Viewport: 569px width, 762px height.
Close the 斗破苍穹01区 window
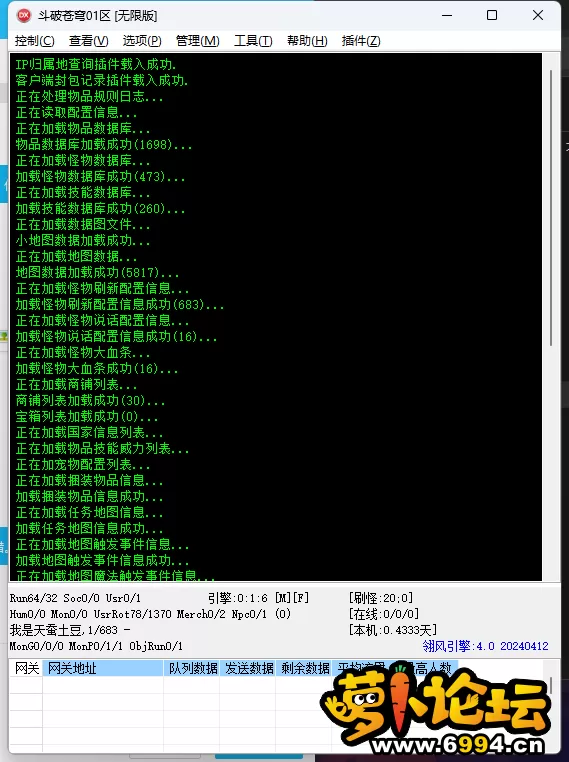pyautogui.click(x=537, y=16)
